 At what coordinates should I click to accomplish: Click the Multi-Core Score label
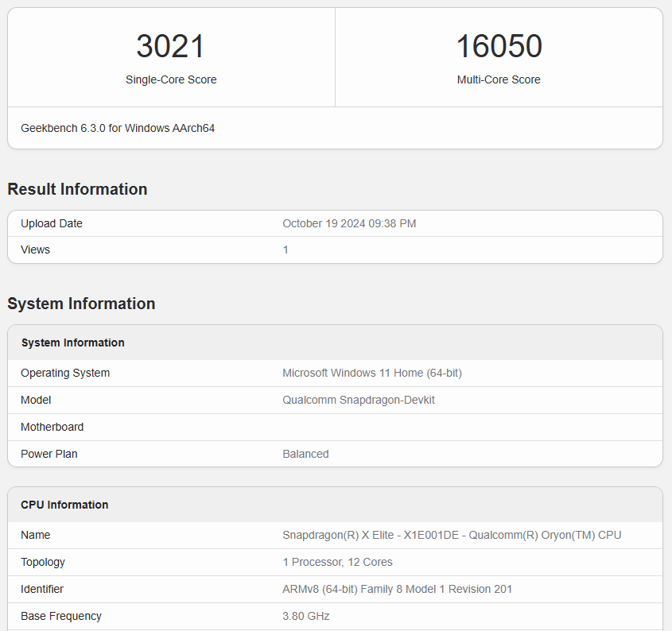pyautogui.click(x=499, y=79)
